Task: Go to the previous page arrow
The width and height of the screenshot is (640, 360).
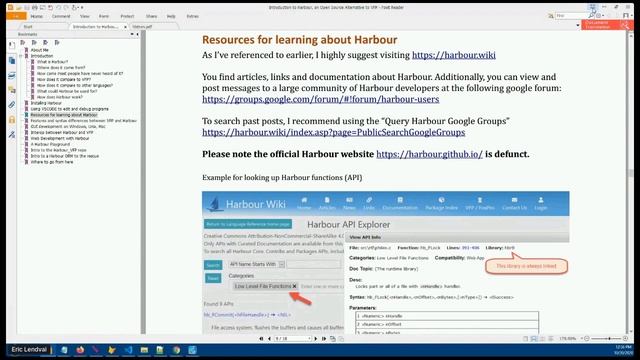Action: (x=269, y=339)
